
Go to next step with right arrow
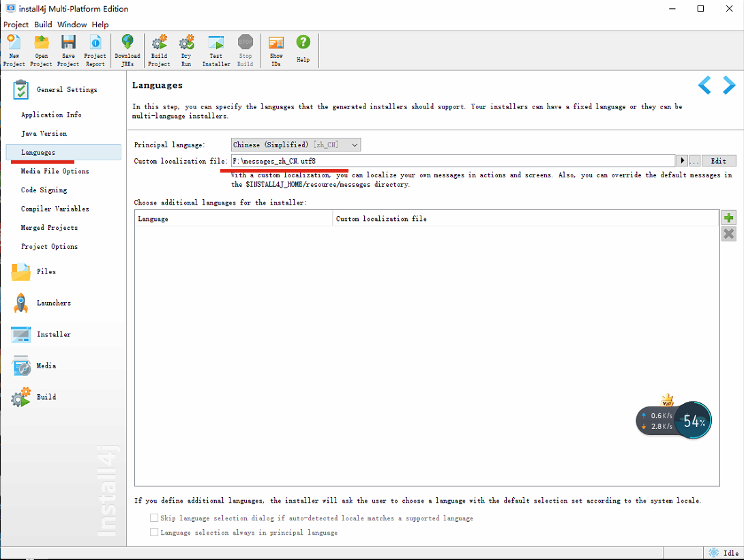[729, 85]
